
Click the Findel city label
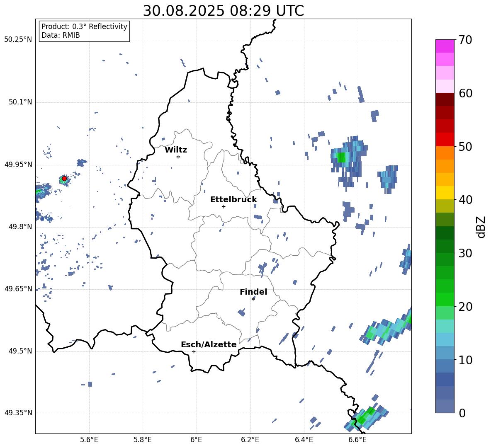[253, 292]
